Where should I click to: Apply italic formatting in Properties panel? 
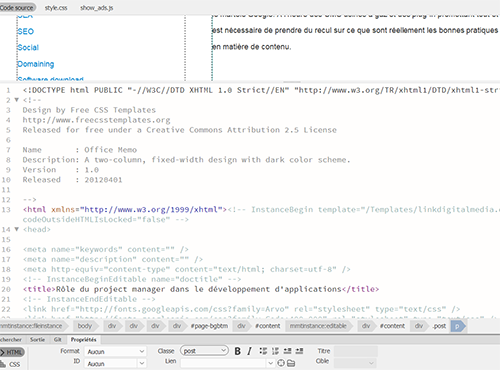point(249,351)
